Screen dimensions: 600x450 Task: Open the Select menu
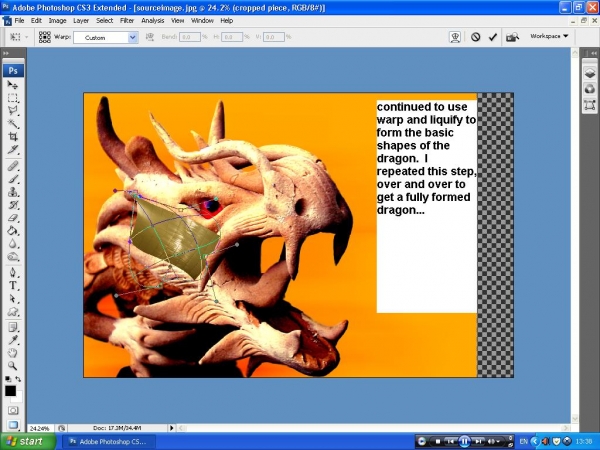(x=104, y=21)
